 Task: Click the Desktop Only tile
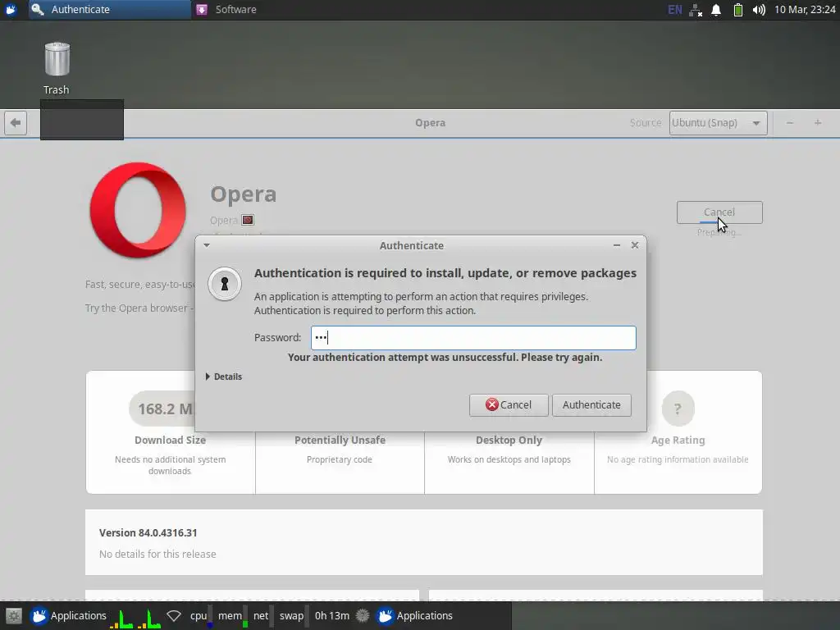tap(509, 449)
